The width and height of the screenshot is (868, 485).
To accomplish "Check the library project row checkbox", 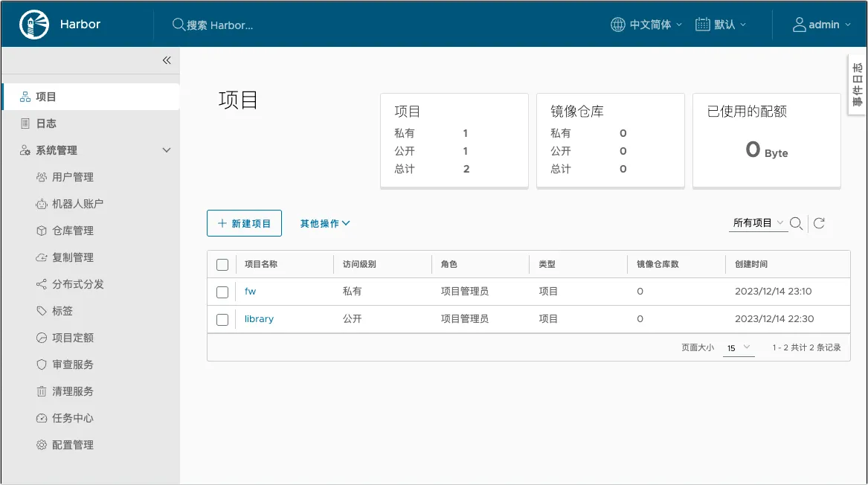I will [222, 319].
